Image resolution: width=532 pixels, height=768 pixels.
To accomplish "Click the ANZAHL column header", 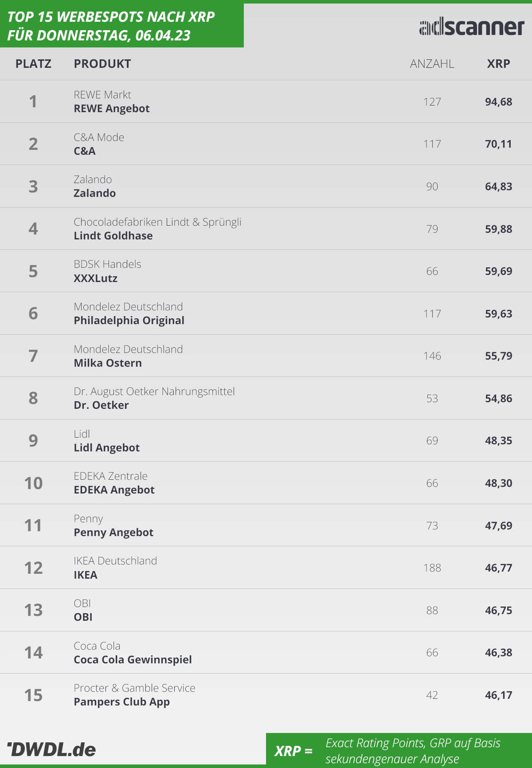I will tap(432, 64).
